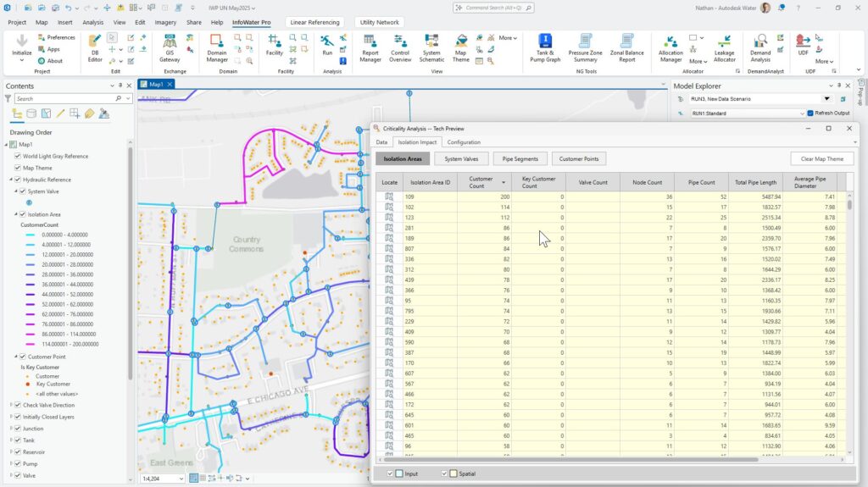Expand the Junction layer in Contents

click(x=11, y=428)
